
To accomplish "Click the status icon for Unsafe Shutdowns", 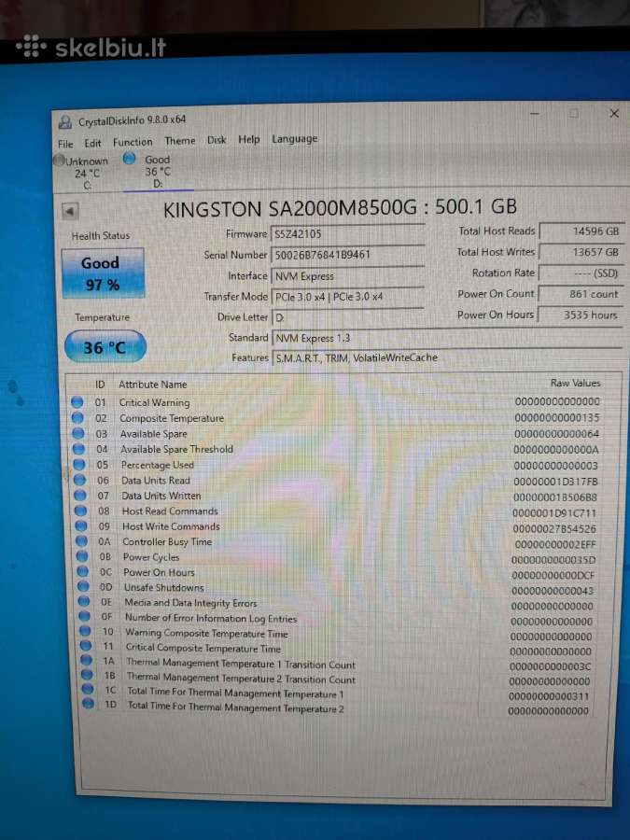I will click(x=84, y=586).
